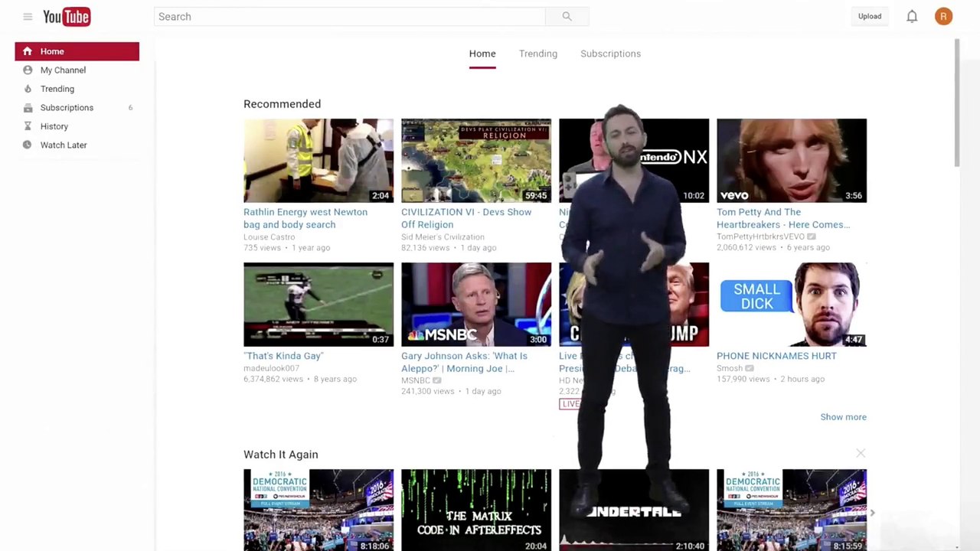Click the 8:15:59 Democratic Convention thumbnail
The height and width of the screenshot is (551, 980).
pos(792,510)
